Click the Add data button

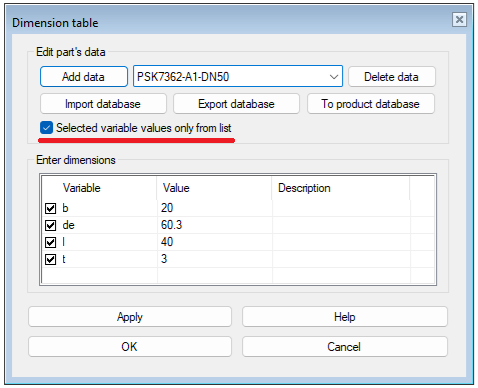coord(84,77)
